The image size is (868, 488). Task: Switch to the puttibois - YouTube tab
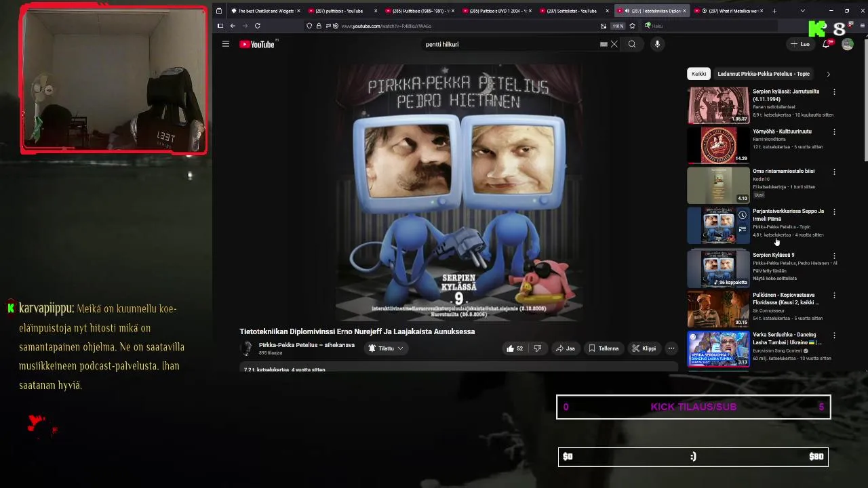[342, 11]
